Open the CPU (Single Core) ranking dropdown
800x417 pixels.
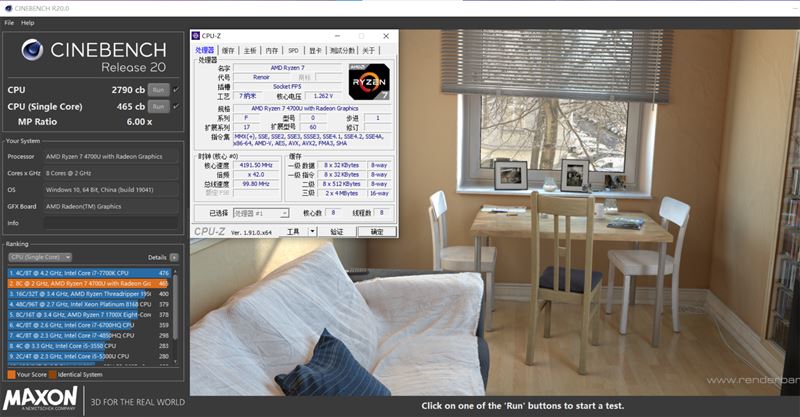pyautogui.click(x=39, y=257)
